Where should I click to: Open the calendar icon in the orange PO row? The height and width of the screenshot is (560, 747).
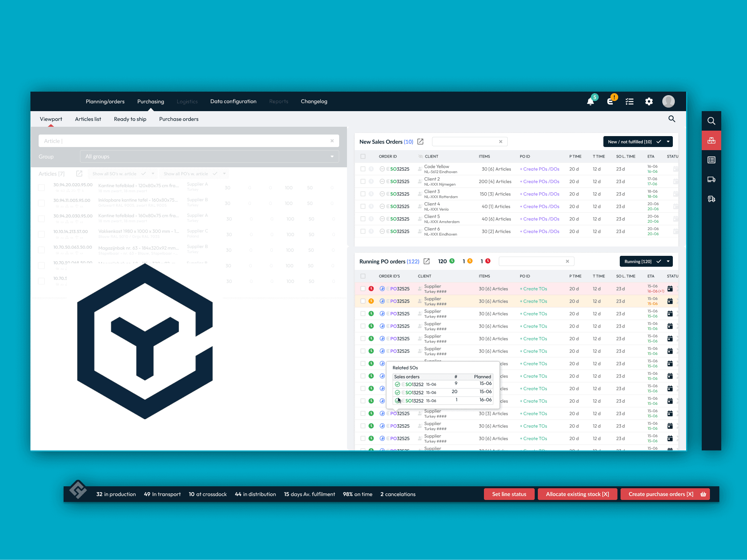(x=670, y=301)
